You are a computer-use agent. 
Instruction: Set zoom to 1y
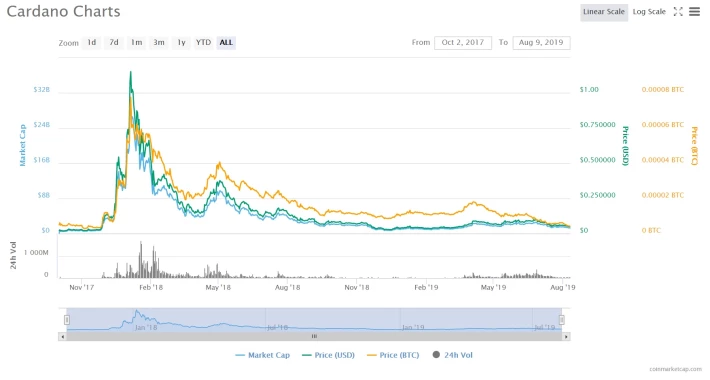point(181,43)
